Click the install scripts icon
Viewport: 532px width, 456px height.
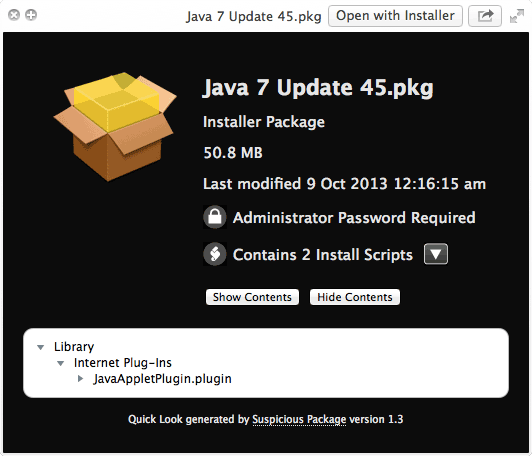coord(215,254)
